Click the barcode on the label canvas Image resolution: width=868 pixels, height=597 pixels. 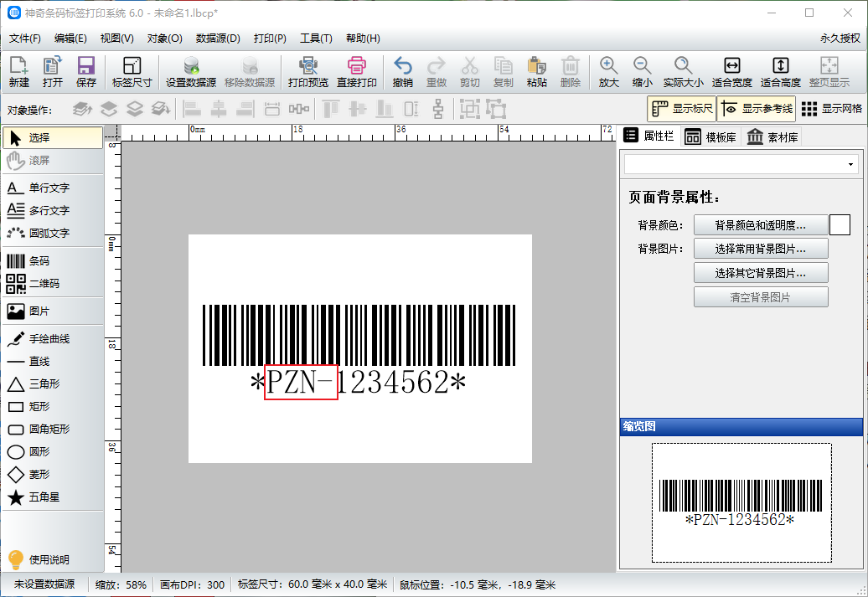(359, 335)
